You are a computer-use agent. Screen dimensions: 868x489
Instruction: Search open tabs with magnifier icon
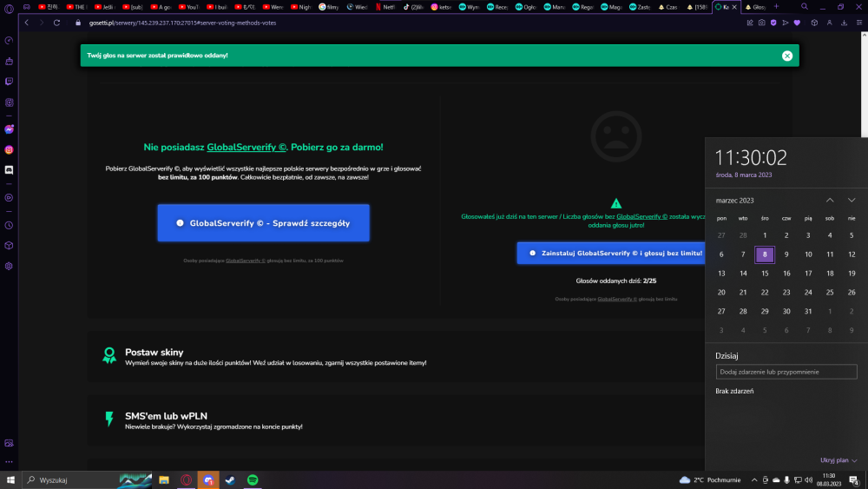point(805,7)
